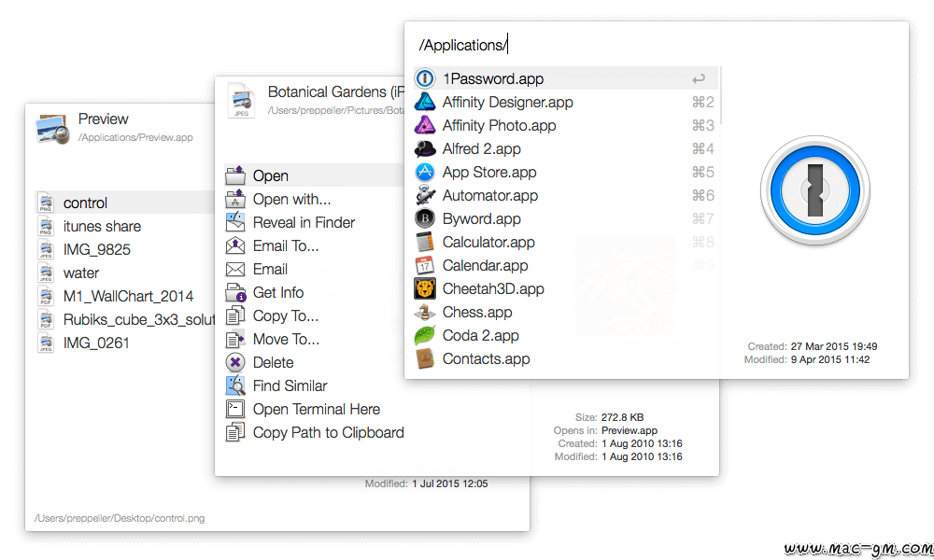Image resolution: width=934 pixels, height=560 pixels.
Task: Click the Preview title text
Action: [x=103, y=119]
